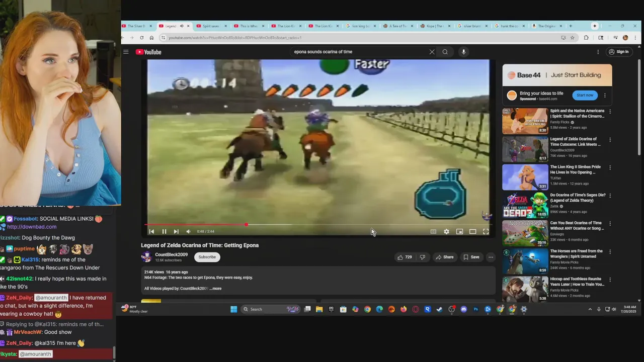Switch to 'The Silver B' tab
Viewport: 644px width, 362px height.
pos(136,26)
